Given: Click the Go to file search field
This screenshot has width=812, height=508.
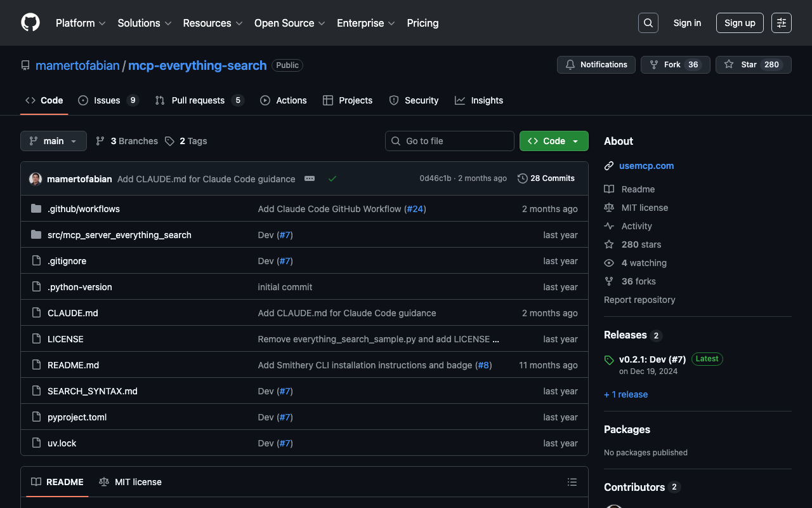Looking at the screenshot, I should (x=449, y=141).
